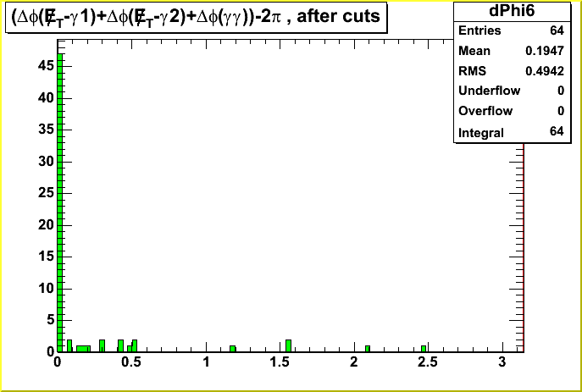Select x-axis label 3
Image resolution: width=582 pixels, height=392 pixels.
point(503,362)
